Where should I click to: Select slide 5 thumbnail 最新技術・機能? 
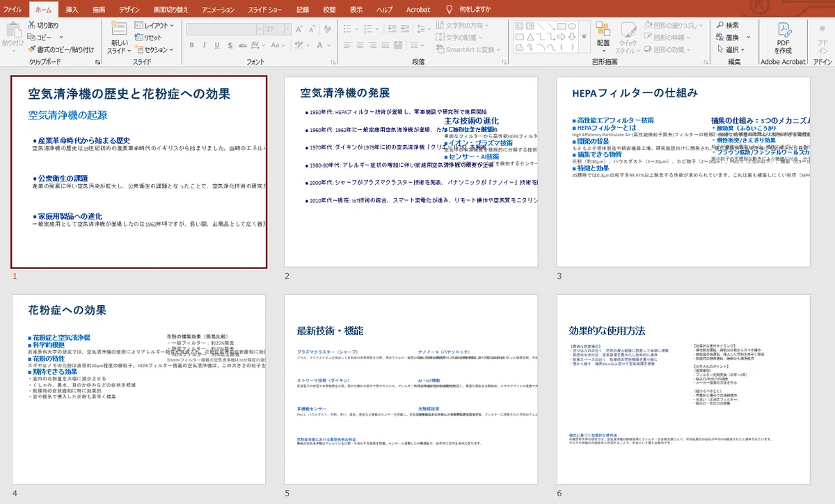411,389
